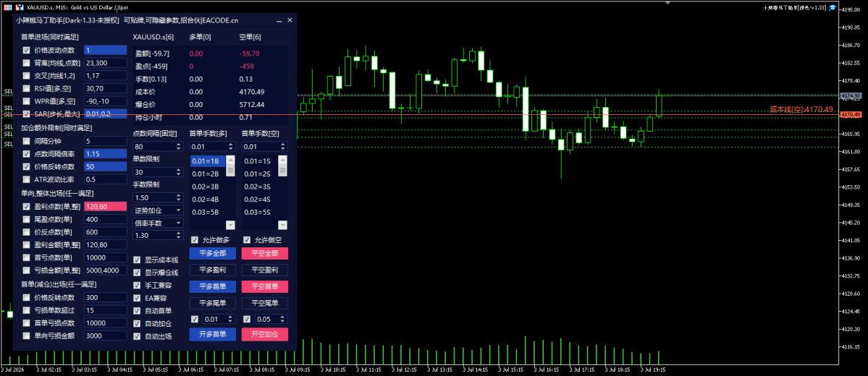Disable 自动首单 checkbox
868x376 pixels.
[138, 311]
